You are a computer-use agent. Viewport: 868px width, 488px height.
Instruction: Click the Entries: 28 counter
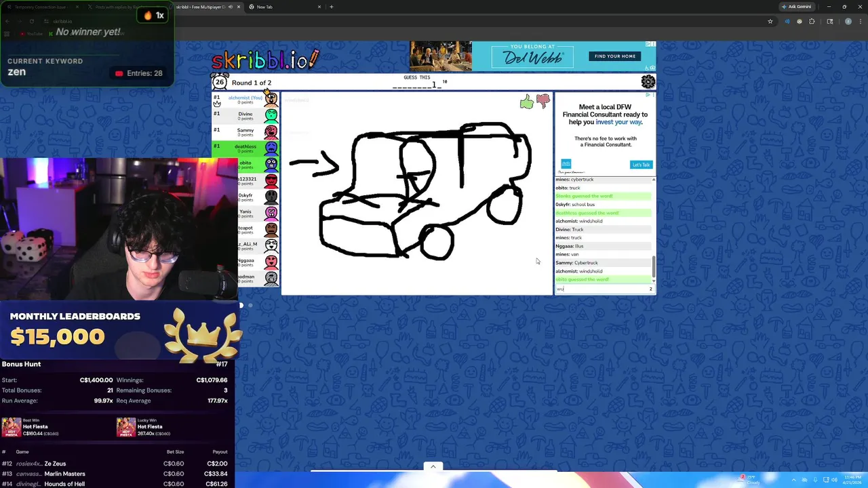click(139, 73)
